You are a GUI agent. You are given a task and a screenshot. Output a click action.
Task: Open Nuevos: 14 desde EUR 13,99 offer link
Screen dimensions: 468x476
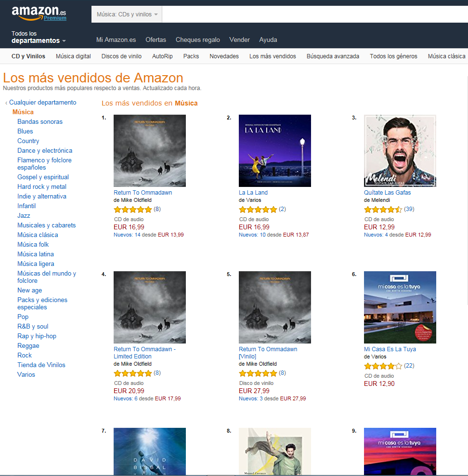pos(149,235)
